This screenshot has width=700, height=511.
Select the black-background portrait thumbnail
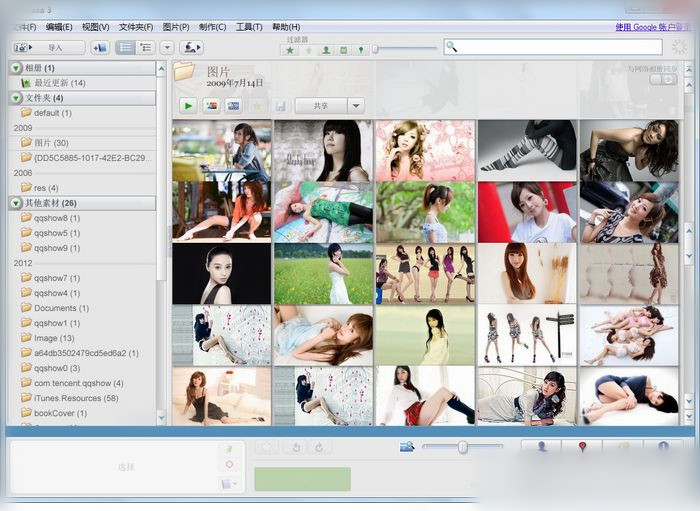(222, 274)
